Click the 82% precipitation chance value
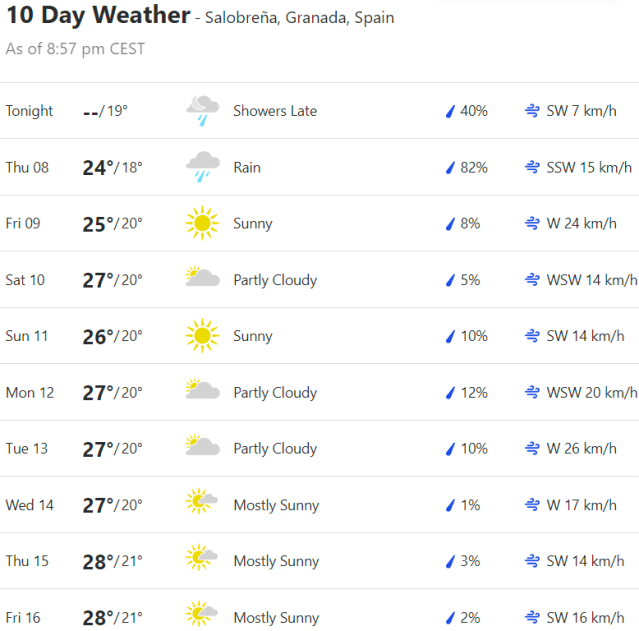Viewport: 639px width, 631px height. (473, 167)
